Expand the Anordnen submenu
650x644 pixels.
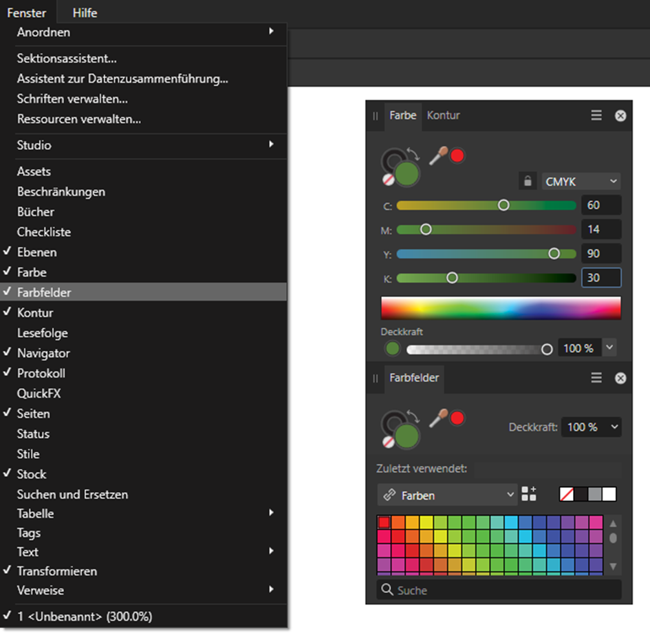pos(144,32)
